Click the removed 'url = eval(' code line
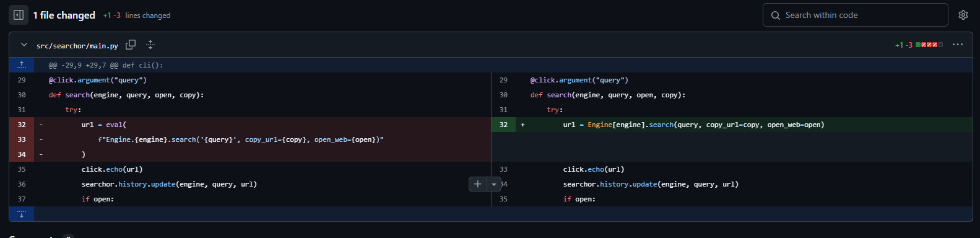 point(262,125)
